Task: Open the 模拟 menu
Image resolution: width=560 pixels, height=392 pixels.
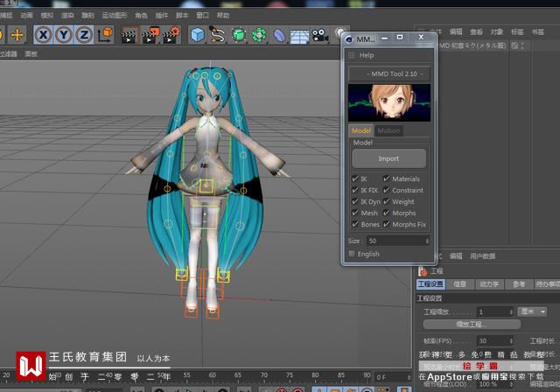Action: [46, 16]
